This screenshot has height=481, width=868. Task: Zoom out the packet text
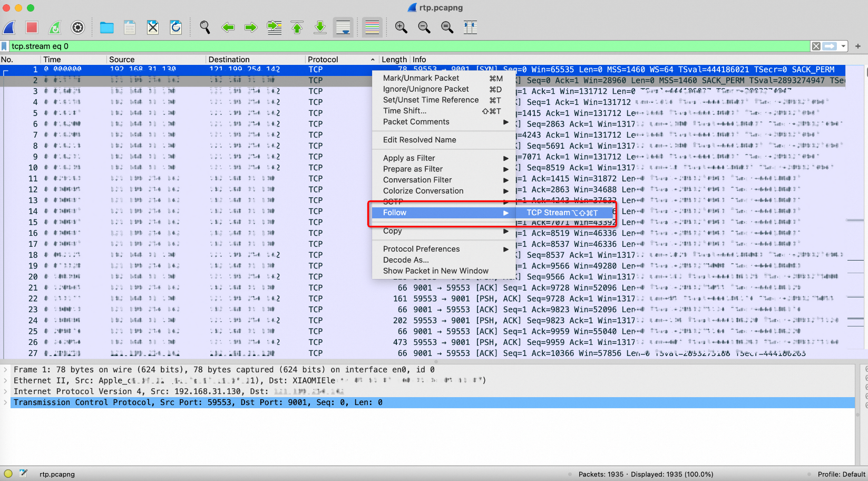tap(424, 27)
